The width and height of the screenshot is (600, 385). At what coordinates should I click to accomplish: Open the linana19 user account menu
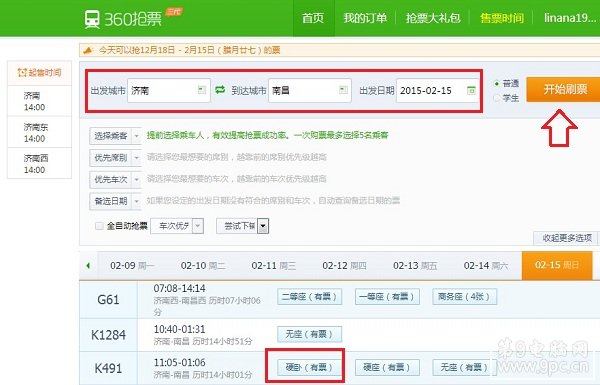[570, 18]
